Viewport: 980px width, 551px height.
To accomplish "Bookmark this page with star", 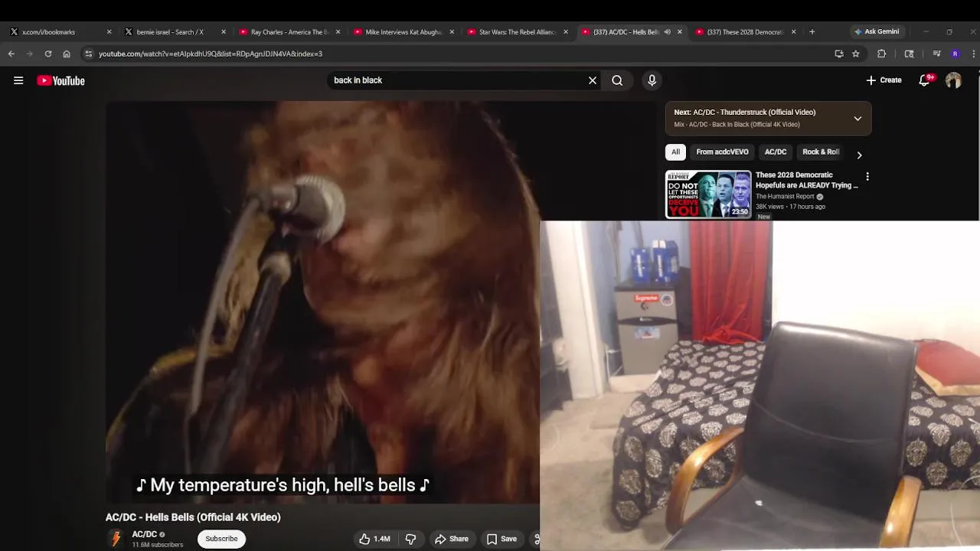I will [x=856, y=54].
